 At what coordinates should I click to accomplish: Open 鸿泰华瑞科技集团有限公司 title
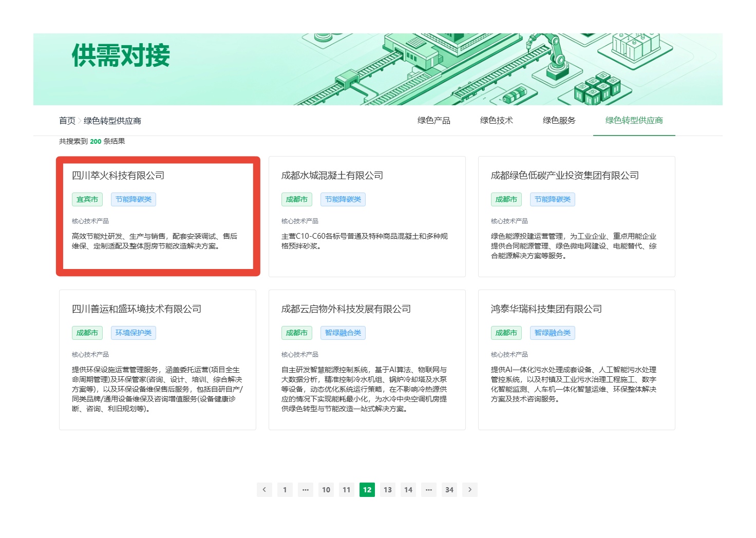coord(546,309)
